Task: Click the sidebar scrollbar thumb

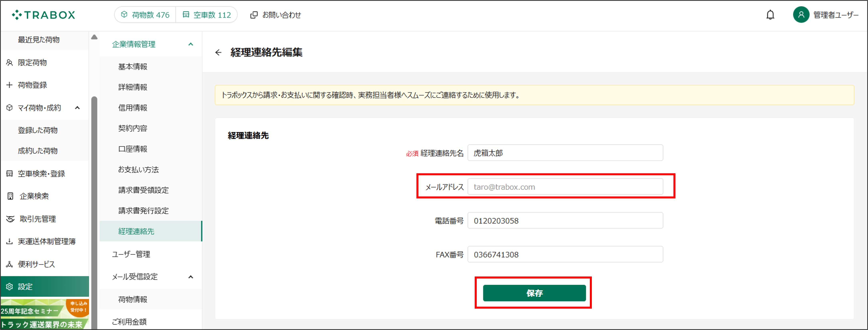Action: point(94,212)
